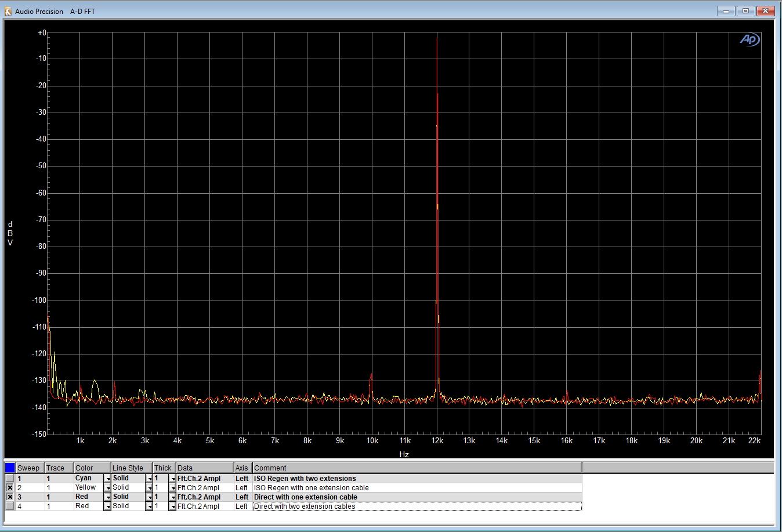Viewport: 782px width, 532px height.
Task: Click Fft.Ch.2 Ampl data cell in sweep 4
Action: click(205, 506)
